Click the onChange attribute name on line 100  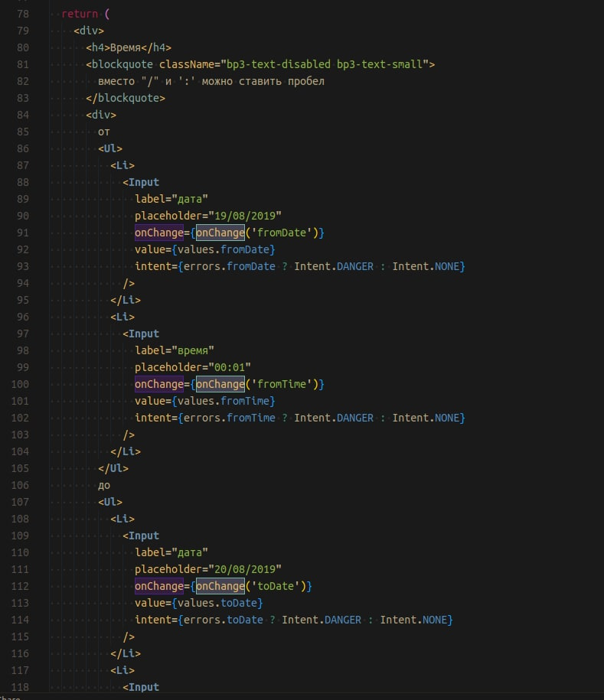click(x=159, y=384)
